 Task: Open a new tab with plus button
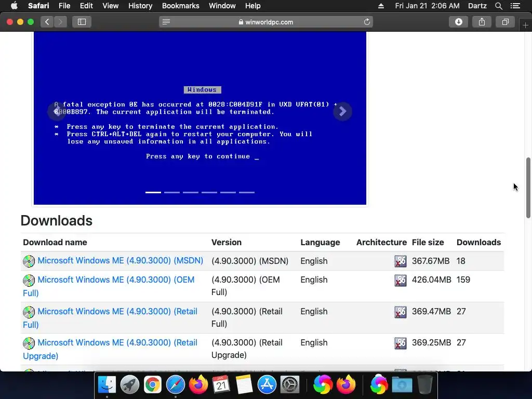pyautogui.click(x=525, y=25)
